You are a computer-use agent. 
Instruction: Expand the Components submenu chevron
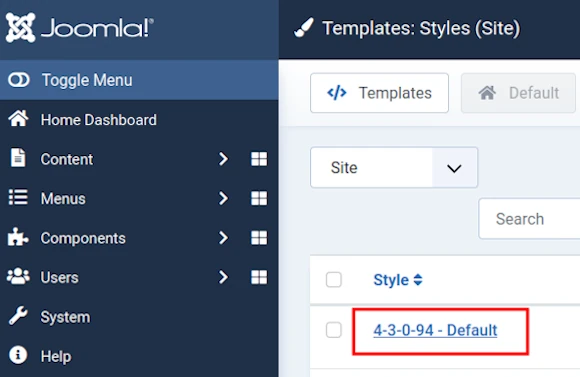(x=223, y=238)
